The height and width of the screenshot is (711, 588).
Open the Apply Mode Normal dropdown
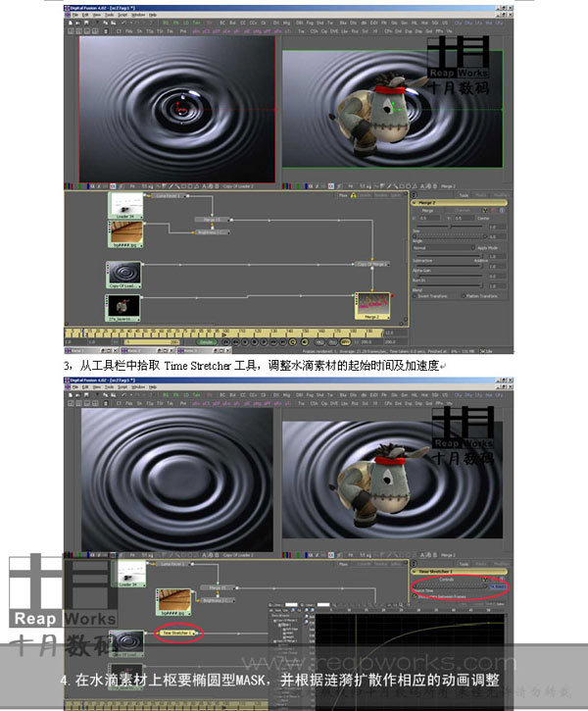point(444,248)
